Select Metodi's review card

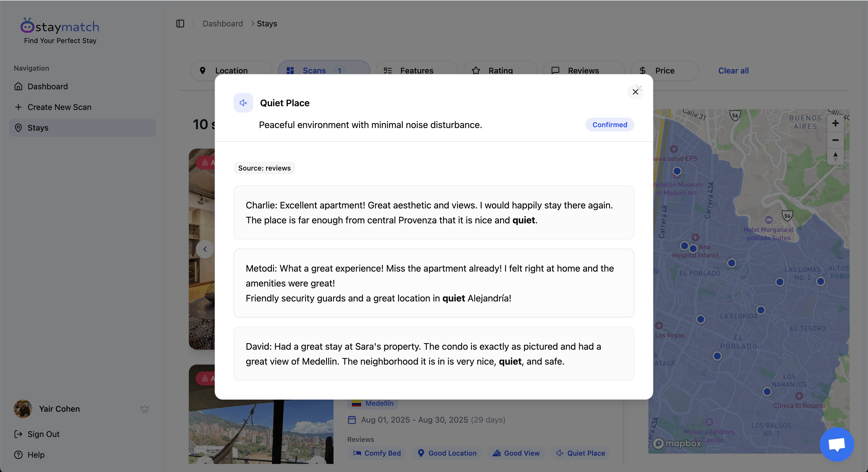coord(434,283)
